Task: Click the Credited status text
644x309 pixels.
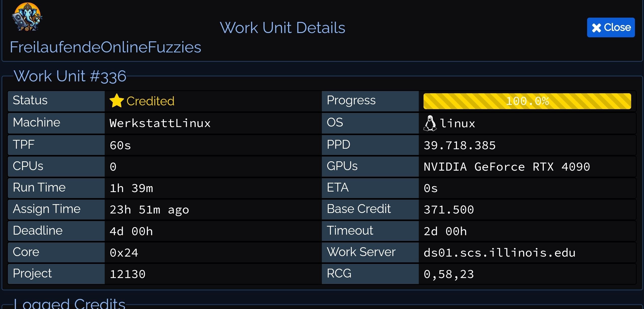Action: 150,101
